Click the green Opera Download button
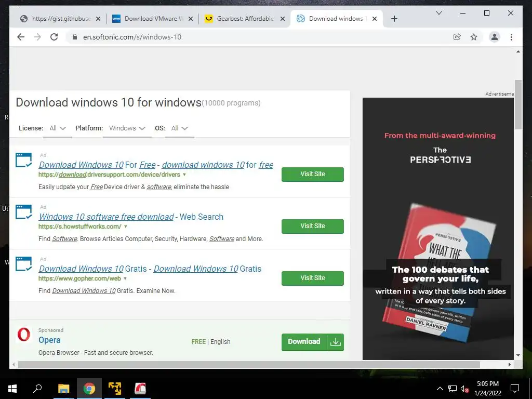Screen dimensions: 532x399 (312, 342)
